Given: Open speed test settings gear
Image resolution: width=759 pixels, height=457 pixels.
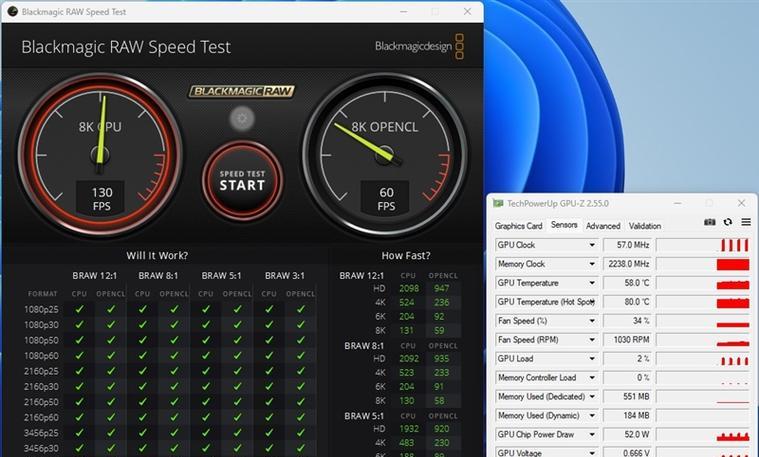Looking at the screenshot, I should (242, 118).
